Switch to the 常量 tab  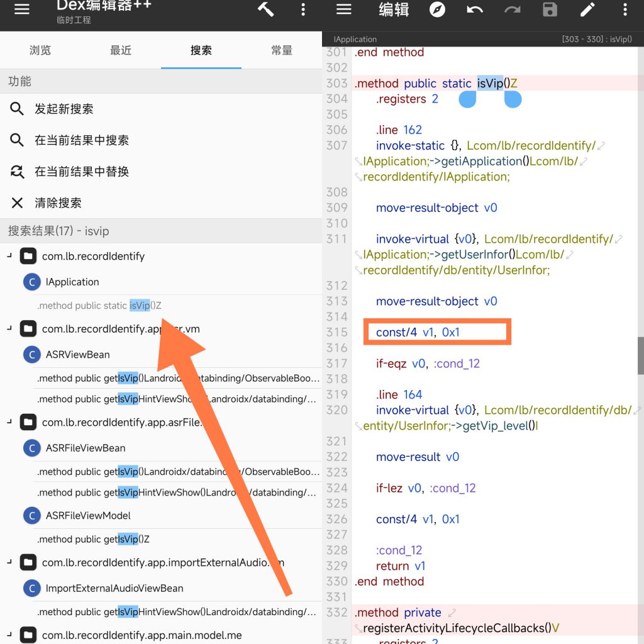282,51
